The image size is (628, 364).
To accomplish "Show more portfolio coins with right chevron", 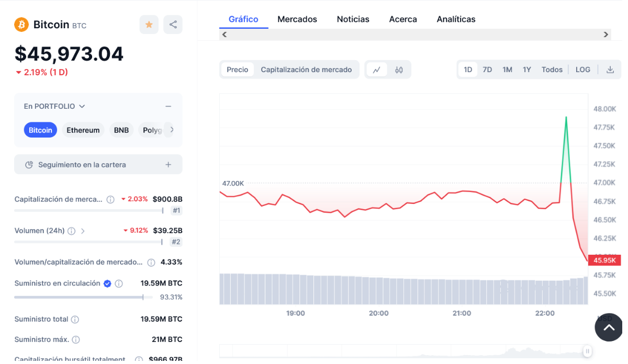I will pos(172,130).
